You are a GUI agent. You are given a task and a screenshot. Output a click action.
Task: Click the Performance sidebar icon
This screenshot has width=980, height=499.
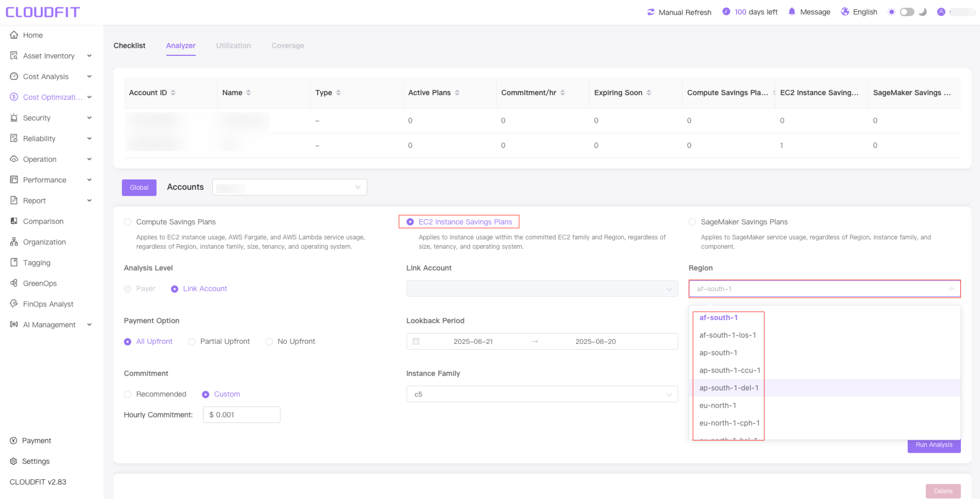tap(14, 180)
